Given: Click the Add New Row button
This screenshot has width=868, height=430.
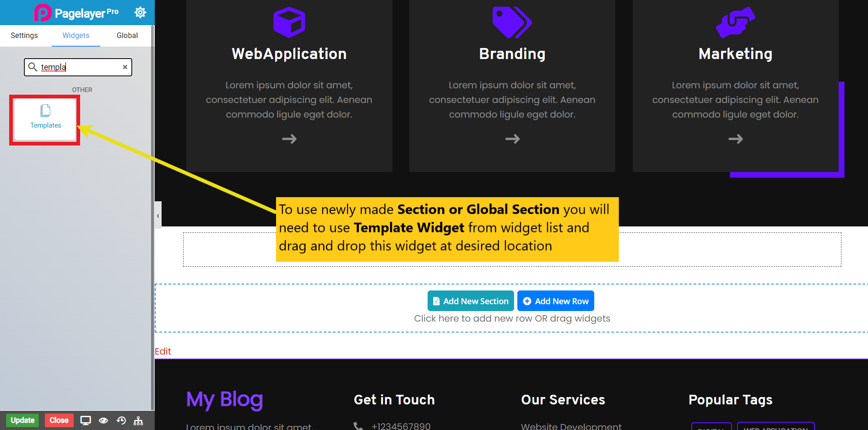Looking at the screenshot, I should point(555,301).
